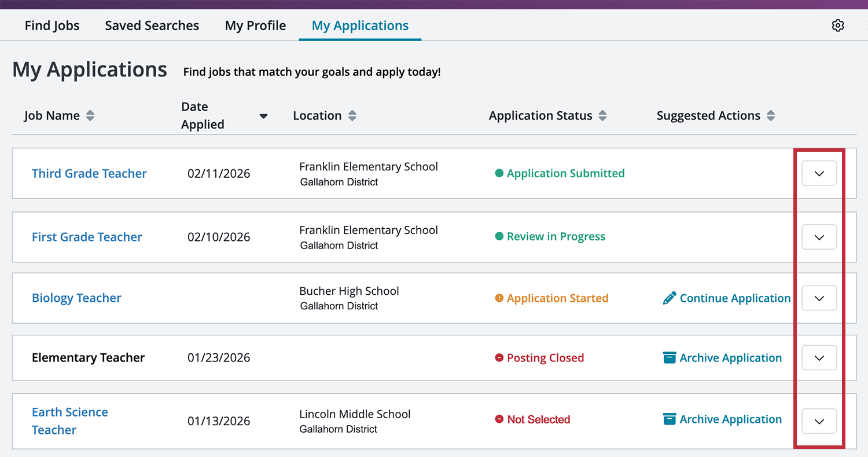This screenshot has height=457, width=868.
Task: Click the archive box icon on Elementary Teacher row
Action: (669, 357)
